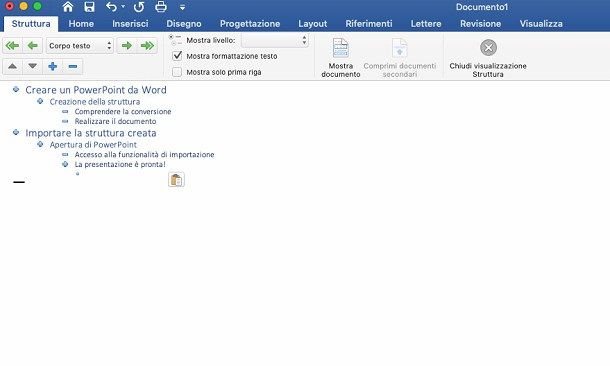Promote heading with single green left arrow
610x366 pixels.
(x=33, y=46)
